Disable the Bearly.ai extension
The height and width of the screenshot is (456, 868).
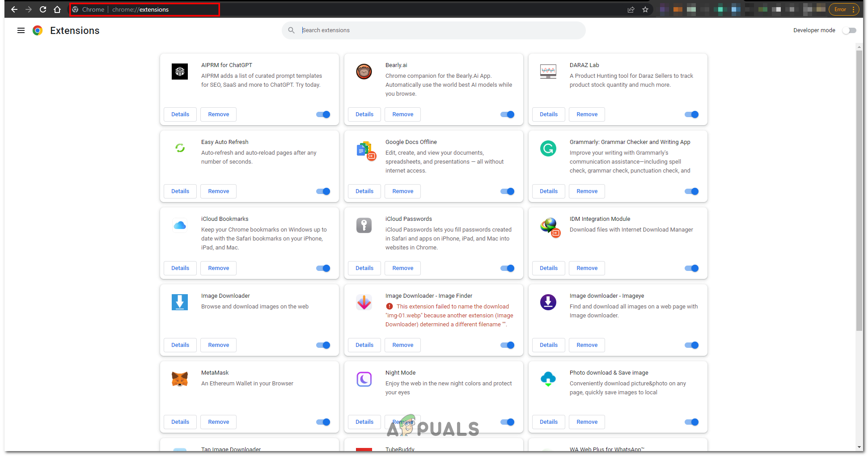coord(507,114)
